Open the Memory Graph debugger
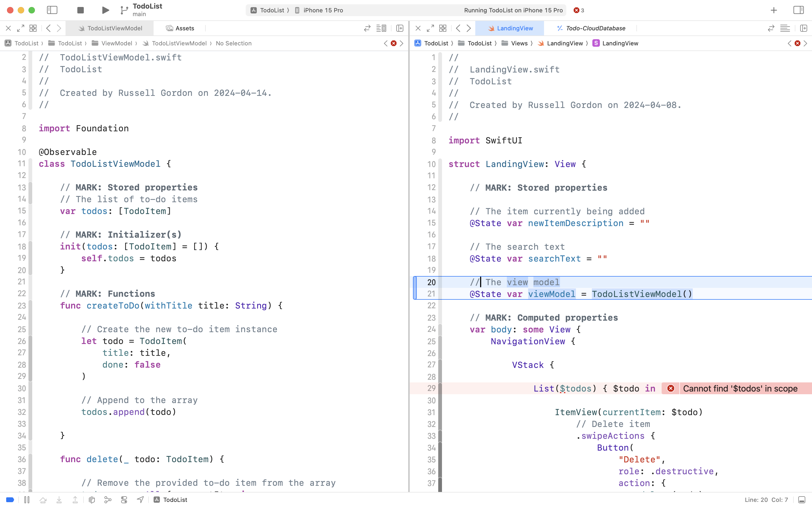812x507 pixels. pyautogui.click(x=108, y=499)
